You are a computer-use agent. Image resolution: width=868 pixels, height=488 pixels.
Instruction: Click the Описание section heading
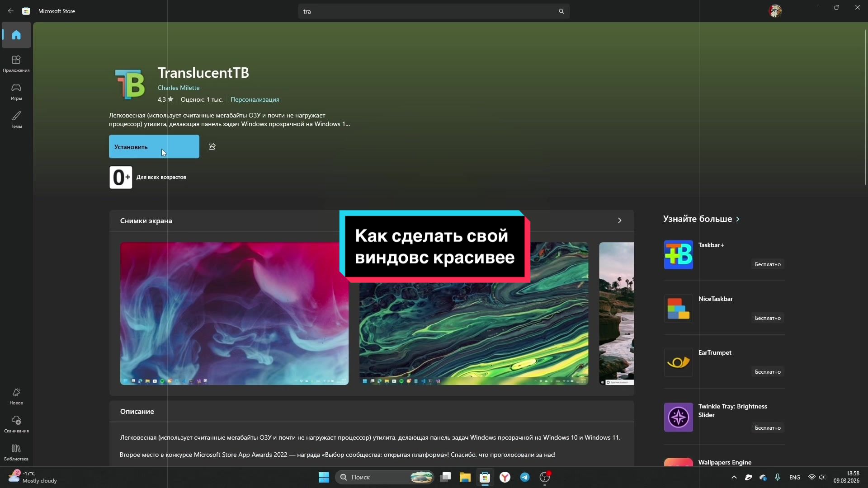click(x=137, y=411)
